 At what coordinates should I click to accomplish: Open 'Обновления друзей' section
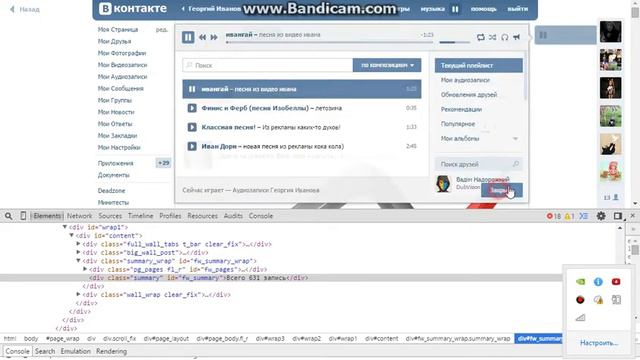pos(469,95)
